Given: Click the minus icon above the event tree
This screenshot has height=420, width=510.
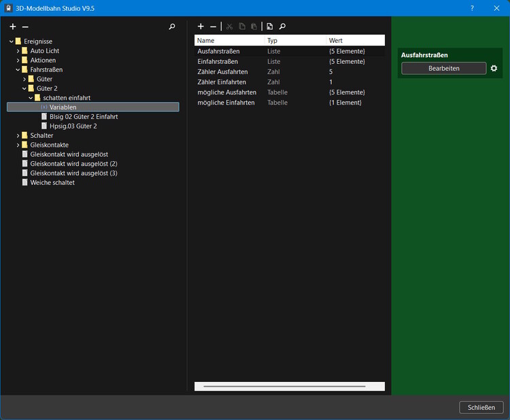Looking at the screenshot, I should point(25,27).
